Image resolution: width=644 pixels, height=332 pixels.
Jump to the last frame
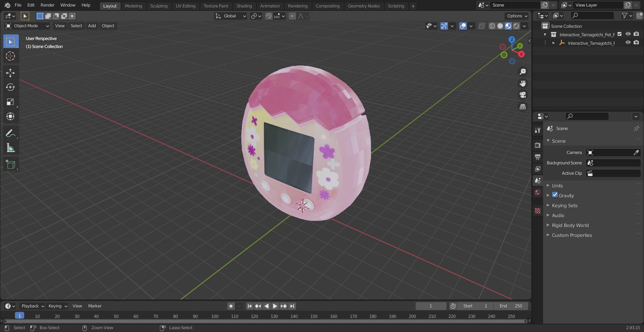click(292, 306)
